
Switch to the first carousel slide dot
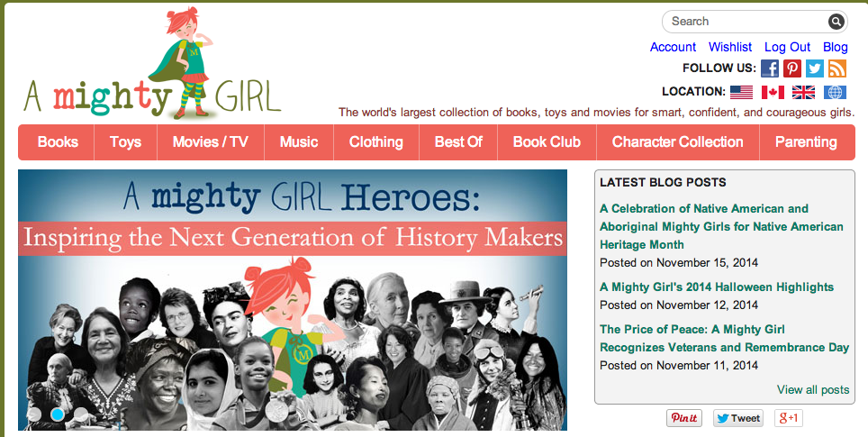(x=35, y=414)
